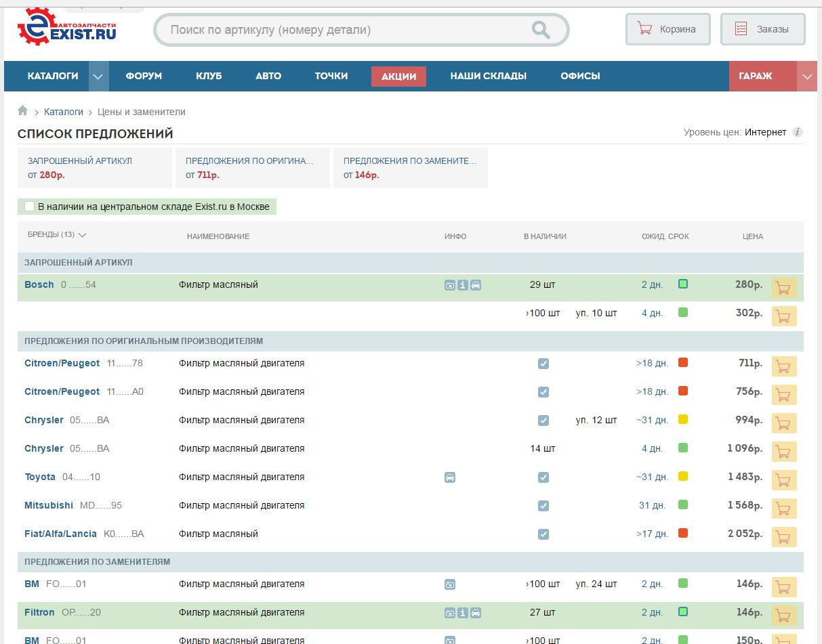Enable central Moscow warehouse stock checkbox
This screenshot has height=644, width=822.
pos(29,207)
